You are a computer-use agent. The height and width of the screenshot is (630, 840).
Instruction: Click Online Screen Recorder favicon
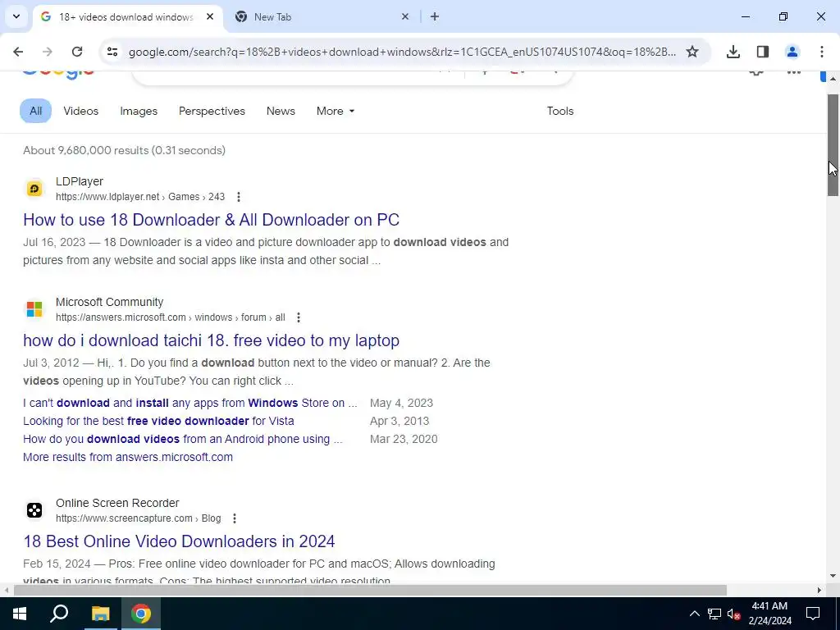(x=34, y=510)
